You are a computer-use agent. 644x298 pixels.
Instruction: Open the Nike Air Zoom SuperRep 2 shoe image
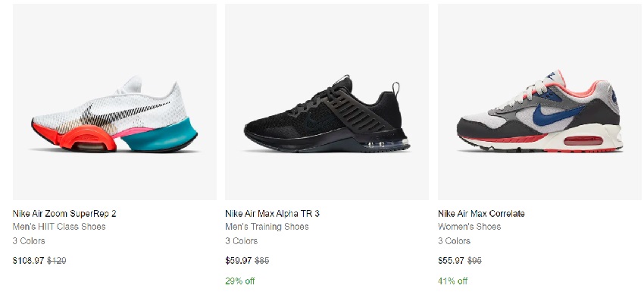coord(114,102)
